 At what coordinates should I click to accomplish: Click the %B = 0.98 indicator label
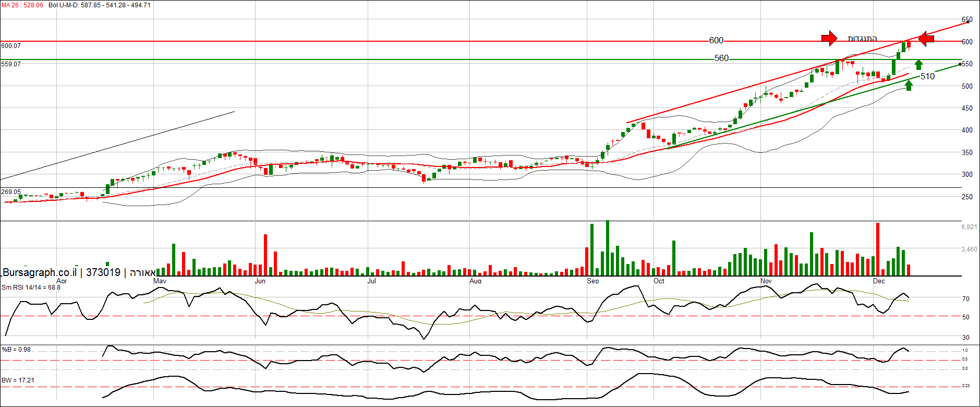coord(16,350)
